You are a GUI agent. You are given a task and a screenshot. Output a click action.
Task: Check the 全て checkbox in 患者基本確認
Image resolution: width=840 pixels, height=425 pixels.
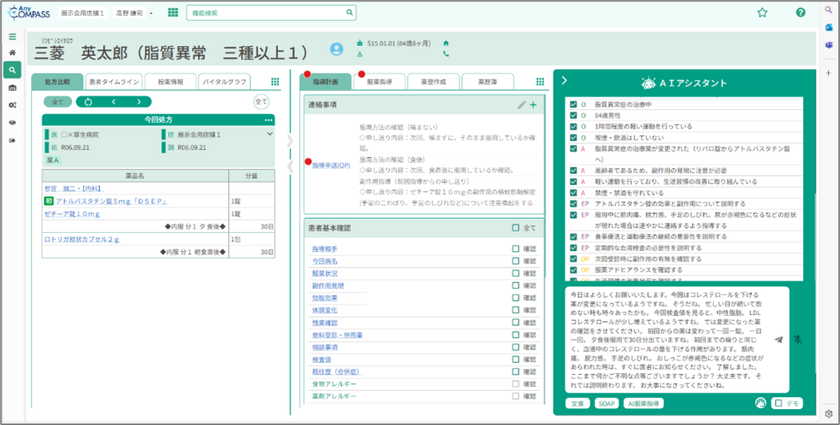pos(516,228)
